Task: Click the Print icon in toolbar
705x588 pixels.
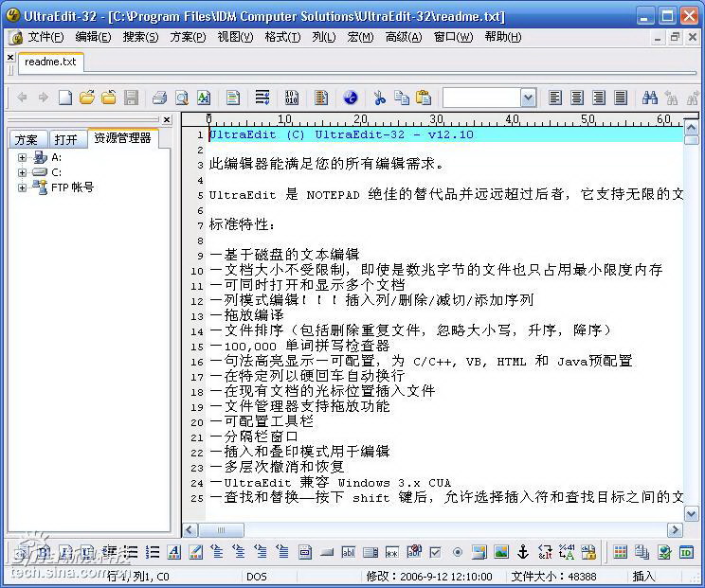Action: [x=159, y=98]
